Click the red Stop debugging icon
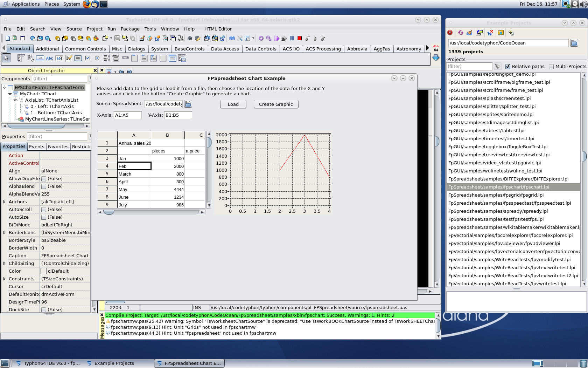The width and height of the screenshot is (588, 368). pyautogui.click(x=300, y=38)
